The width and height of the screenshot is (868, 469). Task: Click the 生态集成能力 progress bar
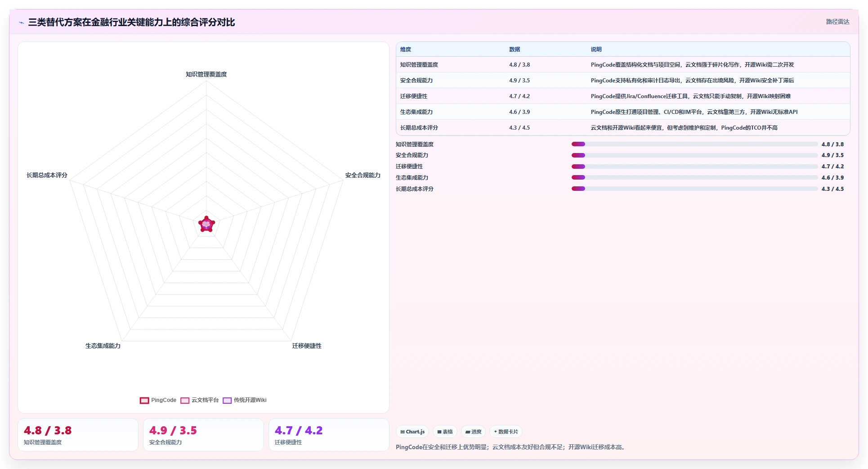pos(694,177)
